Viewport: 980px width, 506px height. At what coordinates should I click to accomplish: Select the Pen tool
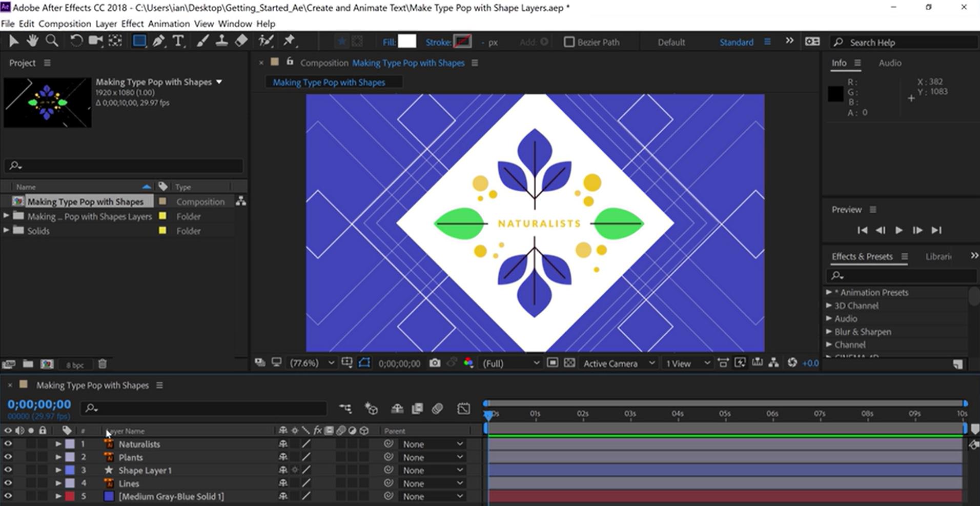[158, 41]
